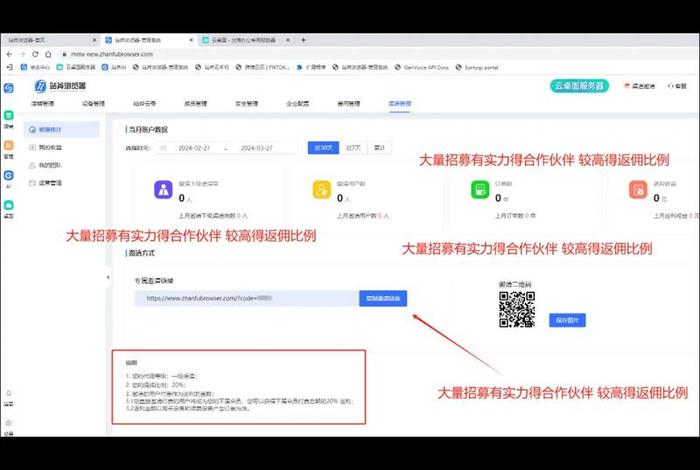Close the third tab with teal favicon

tap(288, 40)
